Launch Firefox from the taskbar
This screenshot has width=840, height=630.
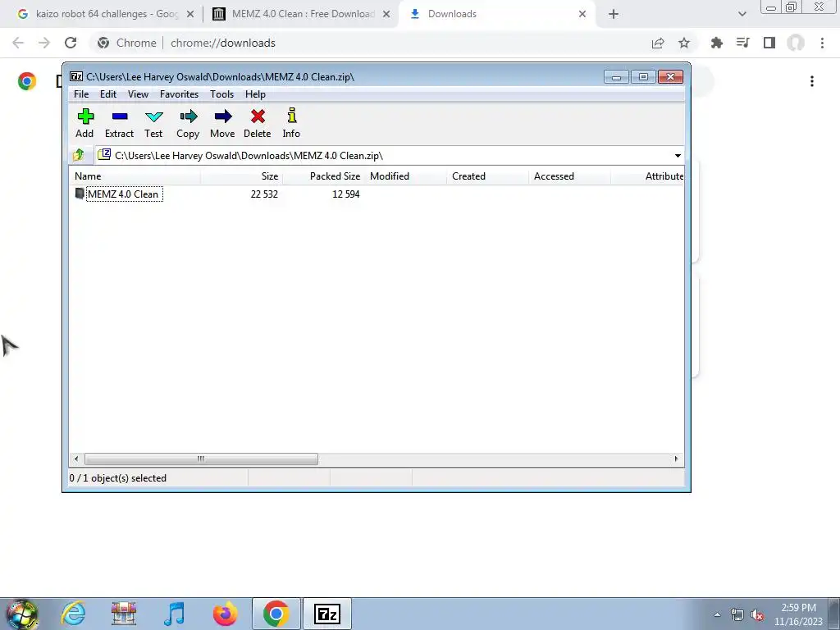(x=225, y=614)
